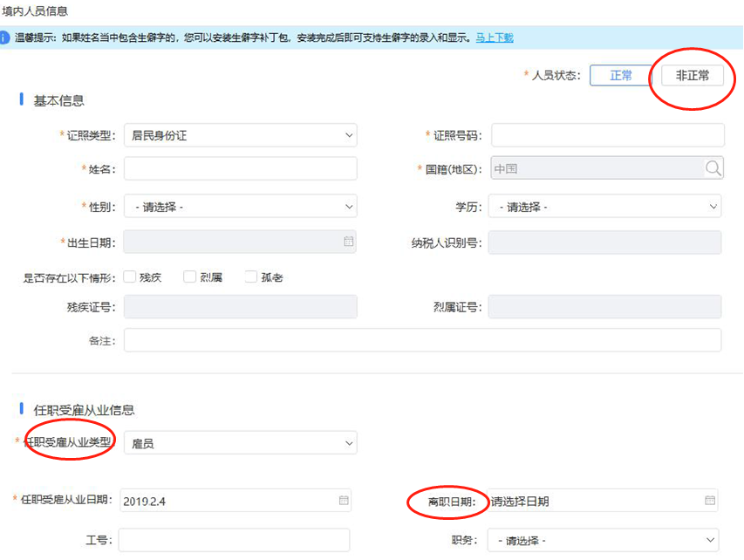744x560 pixels.
Task: Set 人员状态 to 正常
Action: (621, 76)
